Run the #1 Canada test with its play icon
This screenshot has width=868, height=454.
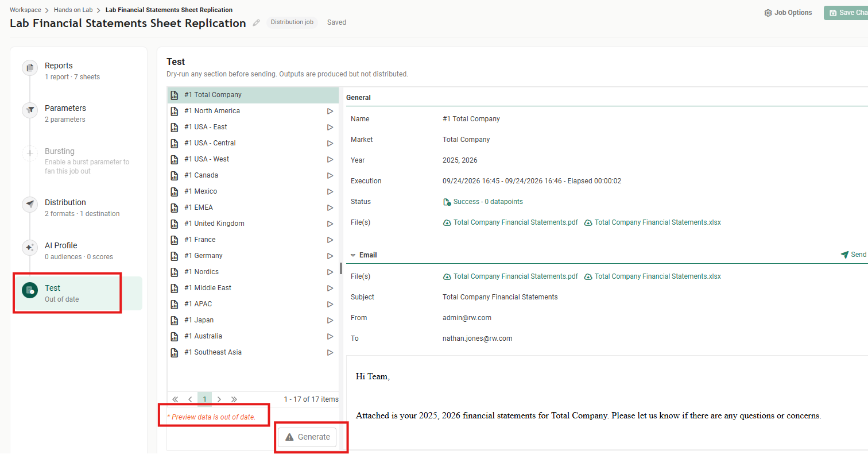pos(330,175)
